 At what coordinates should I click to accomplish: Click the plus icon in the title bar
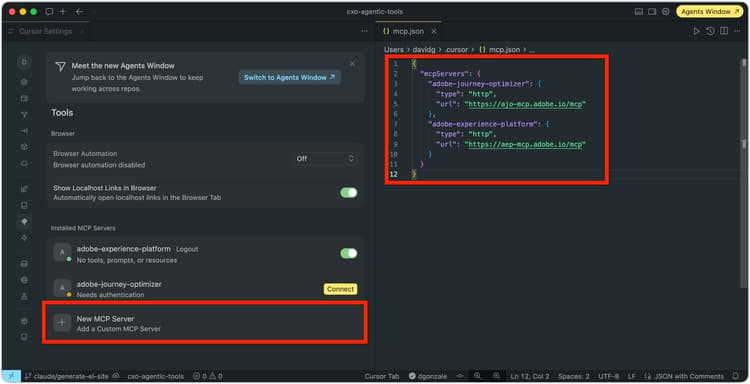(x=63, y=11)
